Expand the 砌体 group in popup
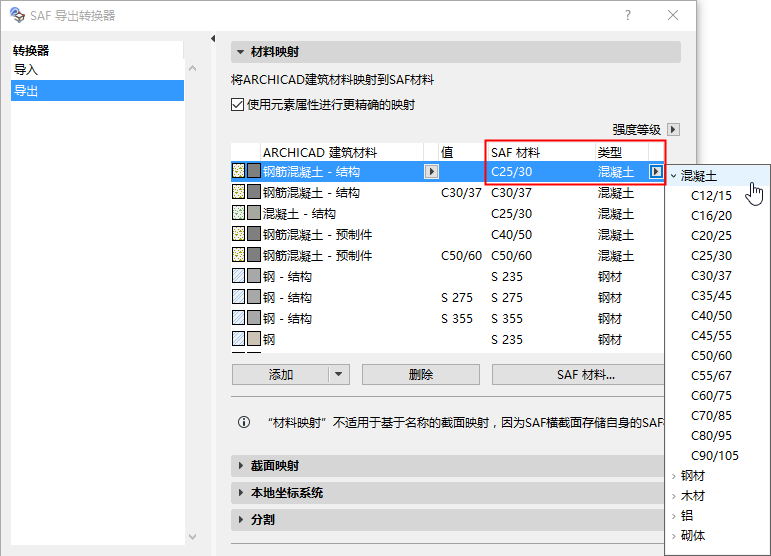The height and width of the screenshot is (556, 771). coord(674,536)
